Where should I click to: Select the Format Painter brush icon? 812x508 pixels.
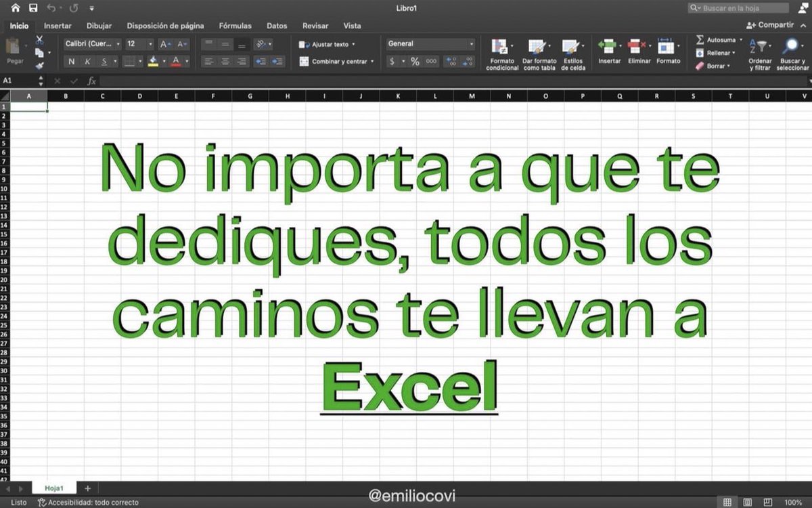point(39,66)
